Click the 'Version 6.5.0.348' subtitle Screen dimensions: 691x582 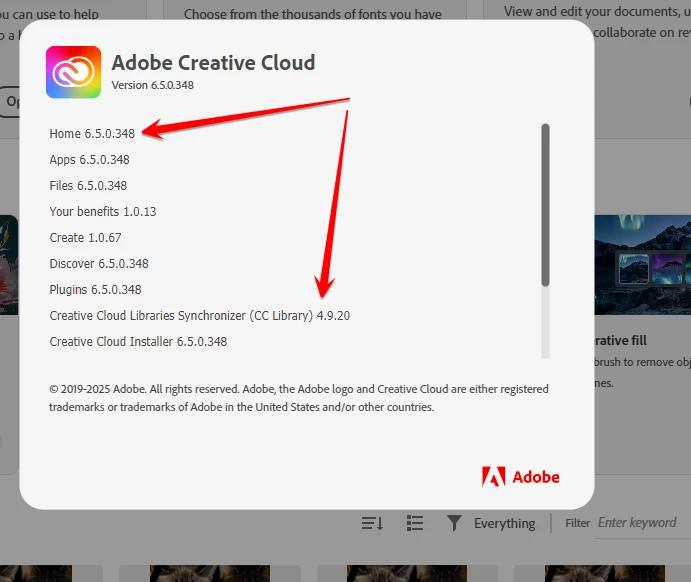point(152,85)
